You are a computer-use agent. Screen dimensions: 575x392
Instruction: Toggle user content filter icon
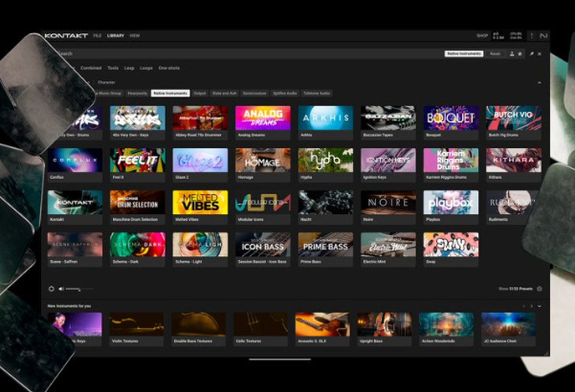pyautogui.click(x=512, y=54)
